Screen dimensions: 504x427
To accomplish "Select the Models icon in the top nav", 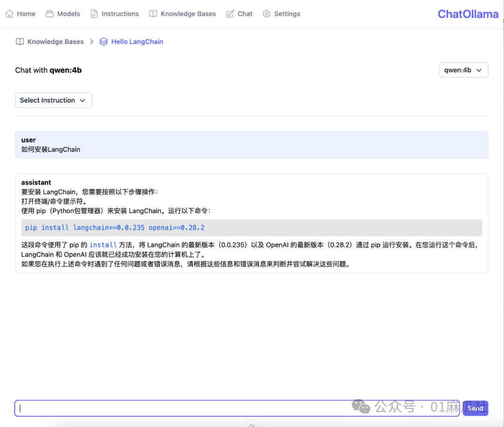I will tap(49, 14).
